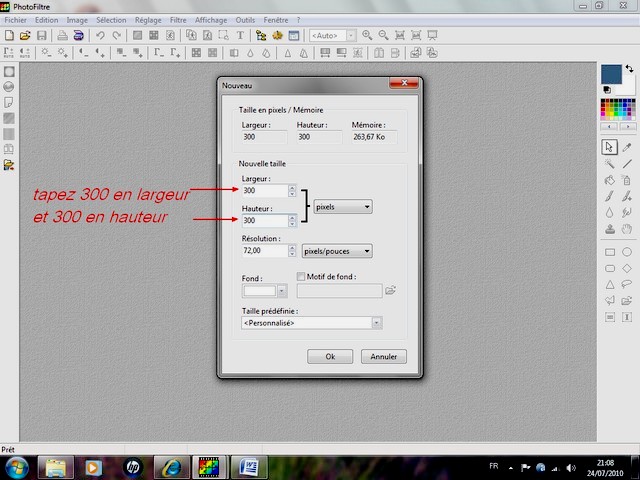Click the Zoom out magnifier icon
640x480 pixels.
coord(383,36)
